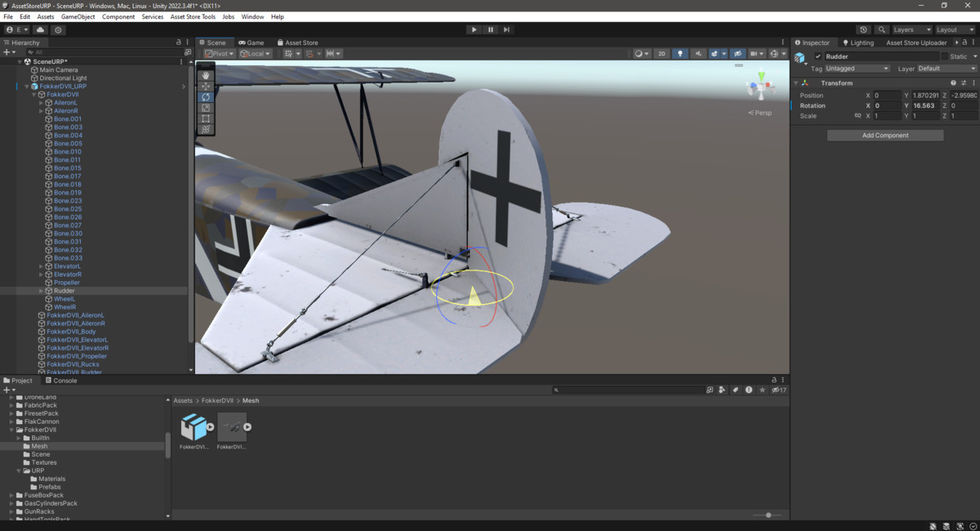Select the FokkerDVII prefab thumbnail in Mesh folder
Screen dimensions: 980x531
[195, 426]
